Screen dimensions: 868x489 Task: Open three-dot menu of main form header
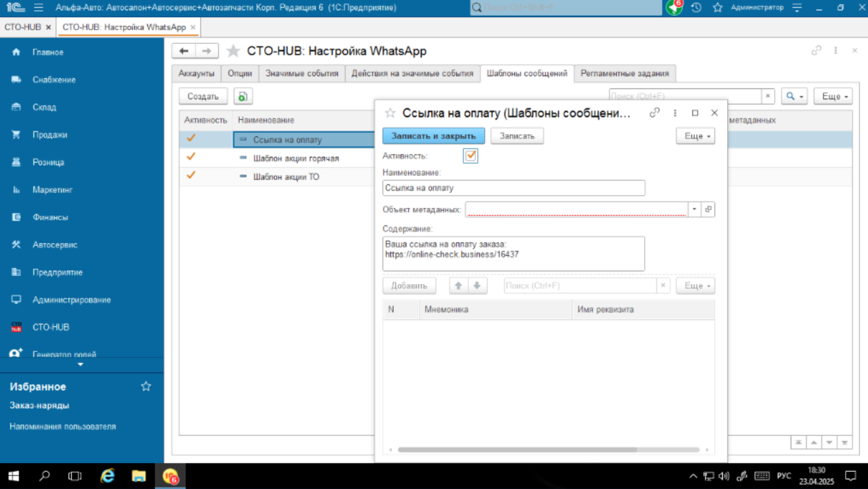click(x=836, y=51)
